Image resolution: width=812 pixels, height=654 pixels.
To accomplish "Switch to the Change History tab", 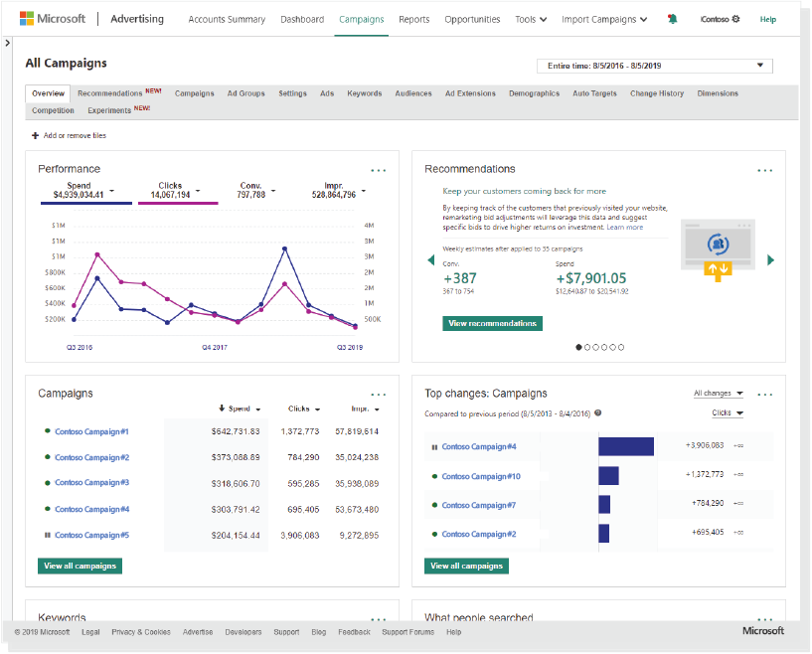I will point(657,93).
